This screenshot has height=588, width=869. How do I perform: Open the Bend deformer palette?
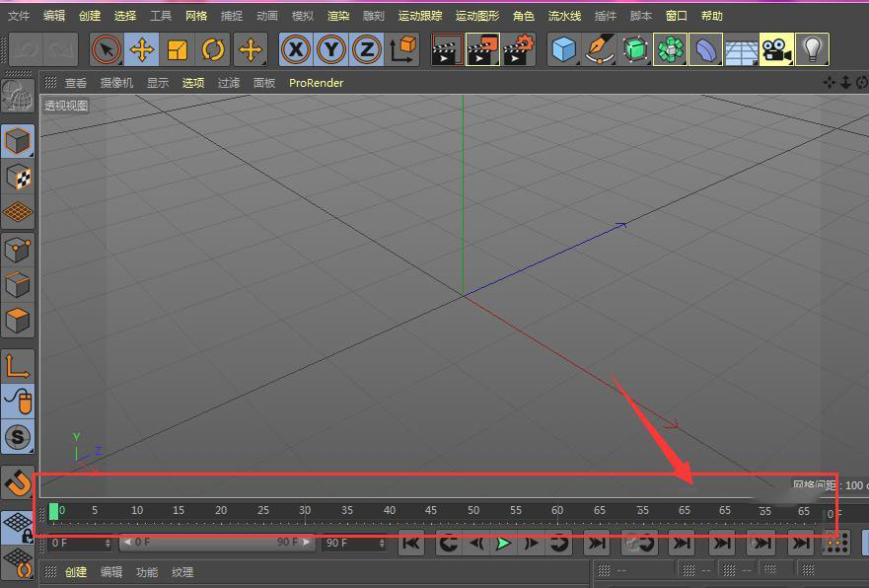click(705, 50)
